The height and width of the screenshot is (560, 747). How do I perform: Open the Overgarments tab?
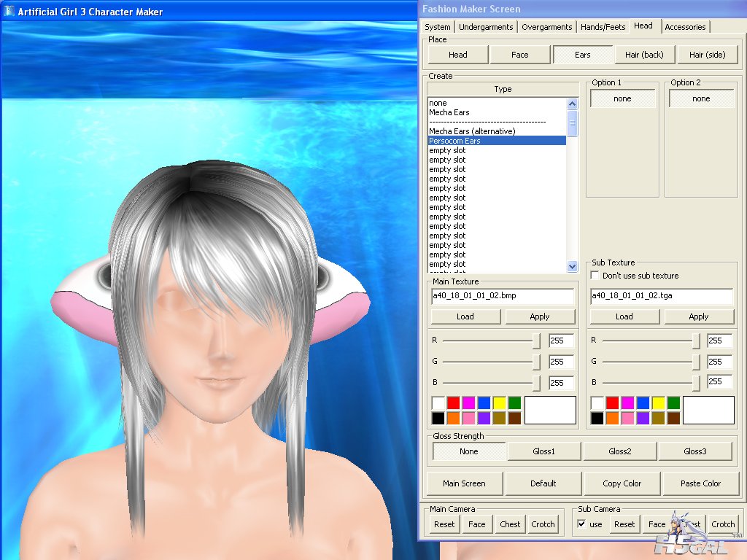pyautogui.click(x=546, y=27)
